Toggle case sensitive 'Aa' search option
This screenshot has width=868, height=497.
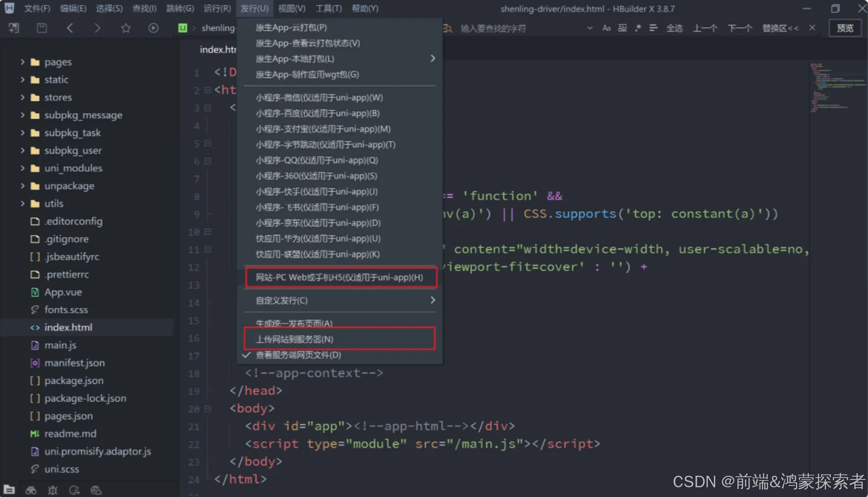tap(606, 28)
